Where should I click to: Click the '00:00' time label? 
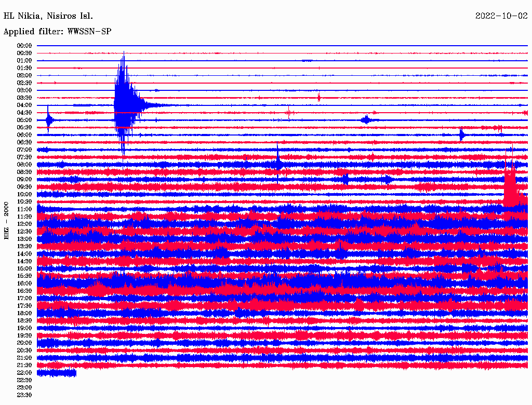click(x=24, y=46)
